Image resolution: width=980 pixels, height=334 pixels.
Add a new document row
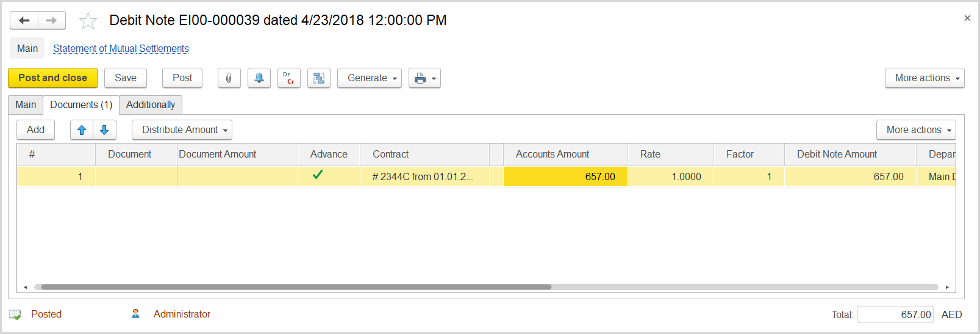[35, 130]
